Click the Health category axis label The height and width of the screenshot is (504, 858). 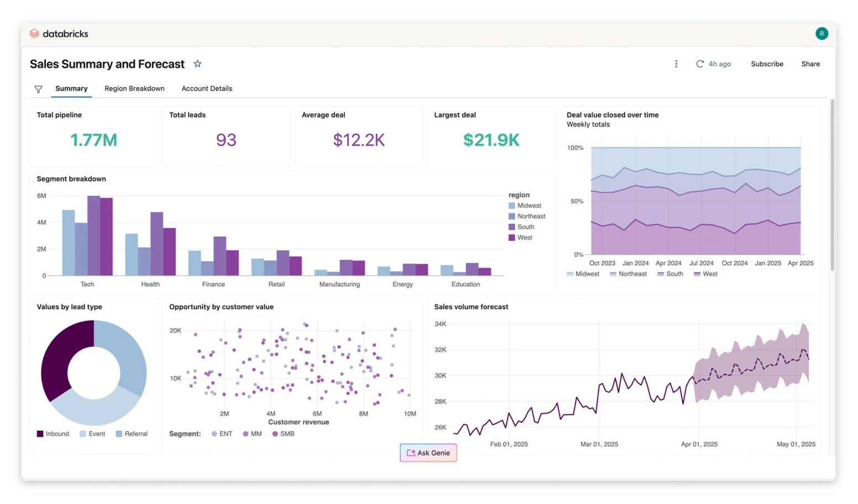click(150, 284)
